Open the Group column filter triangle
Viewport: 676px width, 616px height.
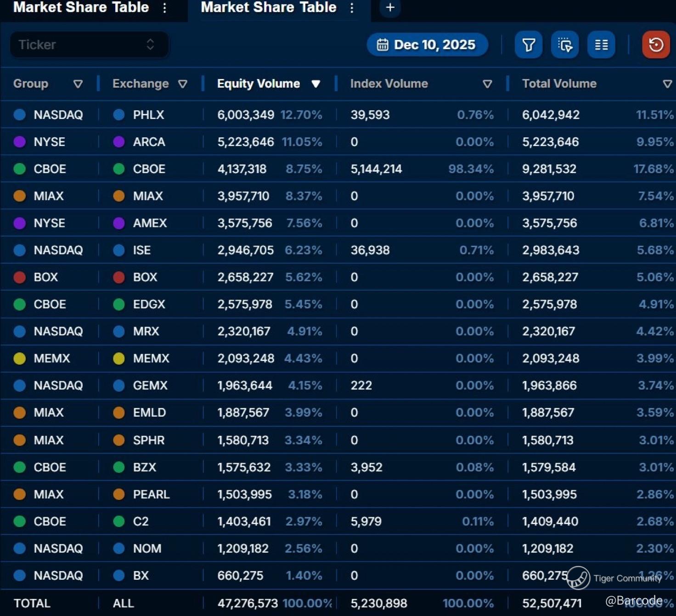click(78, 84)
